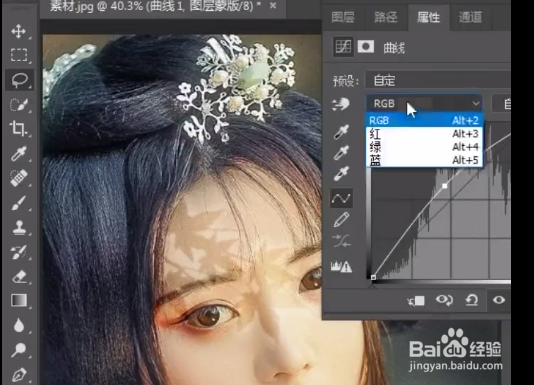This screenshot has width=534, height=385.
Task: Select the Rectangular Marquee tool
Action: tap(19, 55)
